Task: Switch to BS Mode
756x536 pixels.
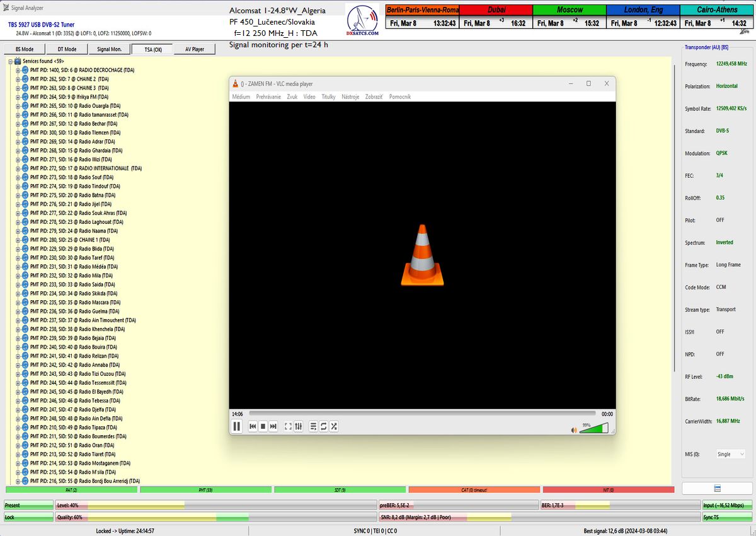Action: tap(25, 49)
